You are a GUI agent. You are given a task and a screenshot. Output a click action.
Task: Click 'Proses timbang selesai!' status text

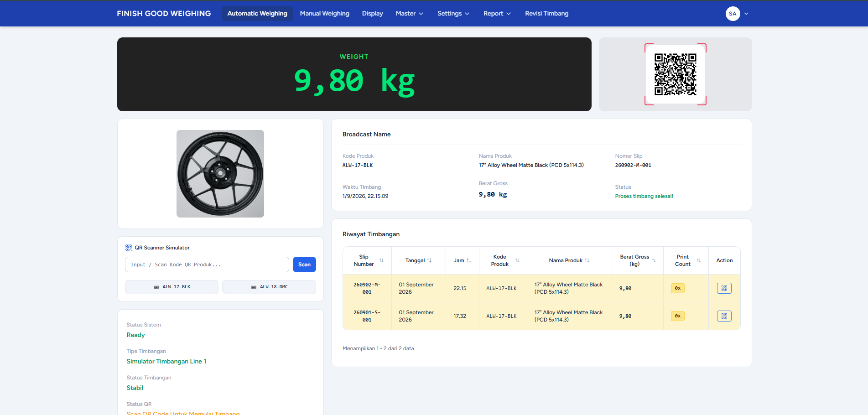[x=644, y=196]
